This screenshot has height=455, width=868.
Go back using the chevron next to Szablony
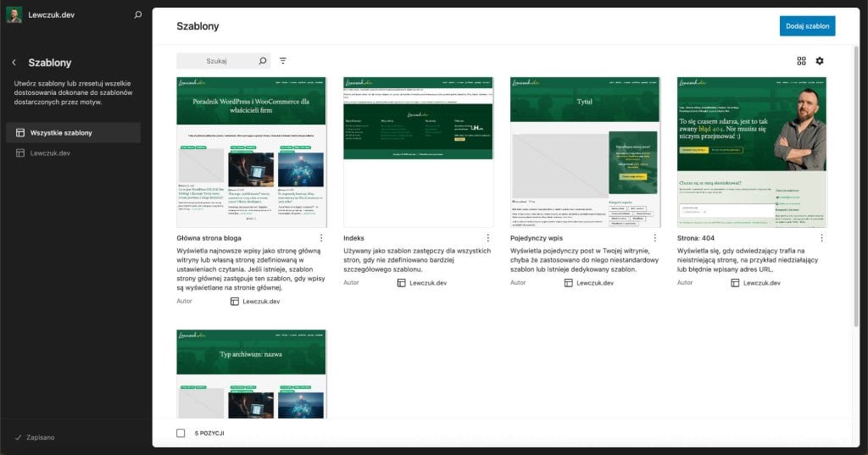[14, 63]
